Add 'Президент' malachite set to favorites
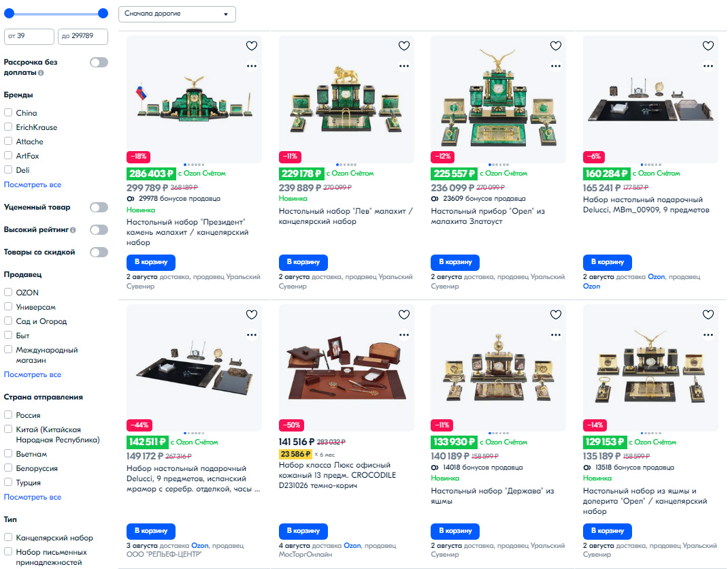Image resolution: width=728 pixels, height=569 pixels. [252, 46]
